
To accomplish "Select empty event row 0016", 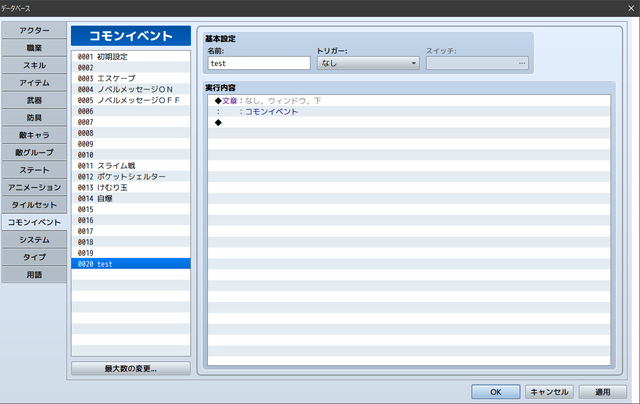I will pyautogui.click(x=131, y=220).
